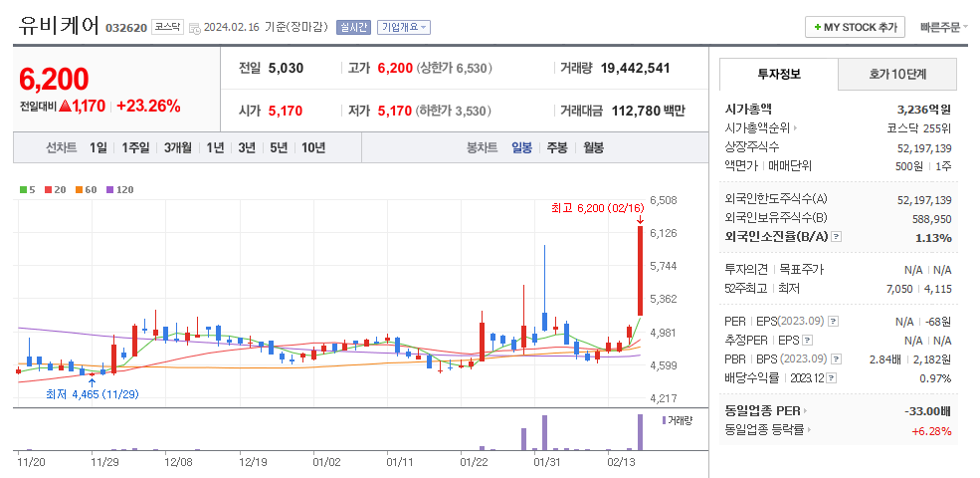Click the 외국인보유주식수 588,950 value
The image size is (980, 478).
[932, 219]
